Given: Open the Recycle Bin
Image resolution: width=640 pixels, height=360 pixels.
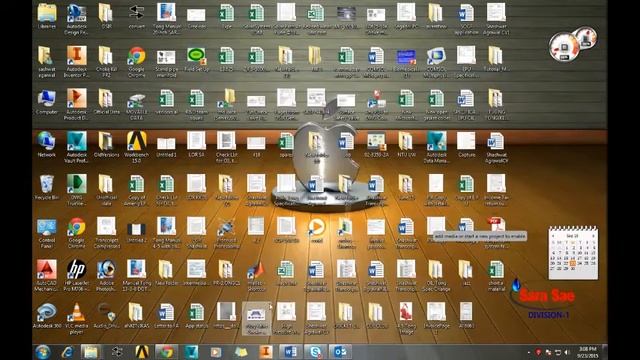Looking at the screenshot, I should pos(47,188).
